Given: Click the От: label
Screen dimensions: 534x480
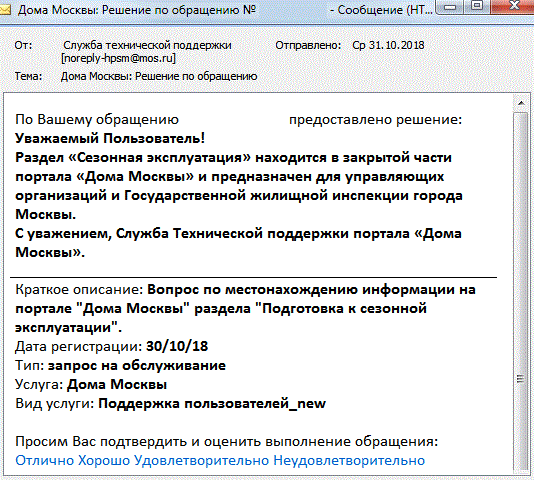Looking at the screenshot, I should (x=23, y=45).
